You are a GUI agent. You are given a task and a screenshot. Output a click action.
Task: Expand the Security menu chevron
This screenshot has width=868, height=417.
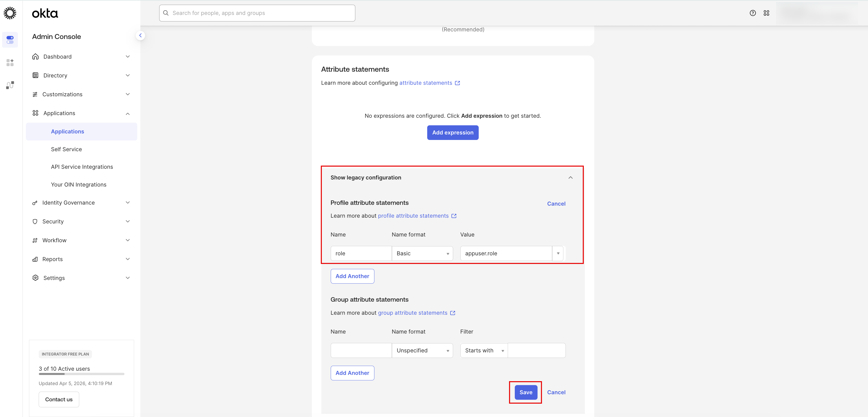coord(128,222)
